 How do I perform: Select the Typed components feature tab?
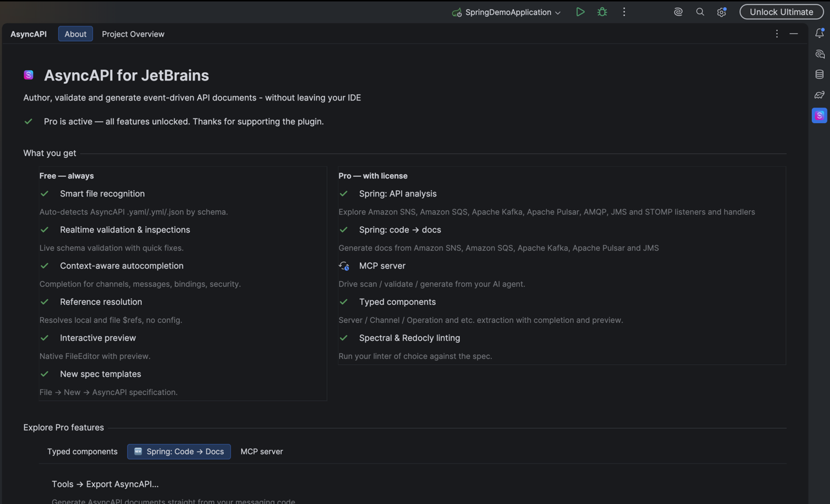click(83, 451)
